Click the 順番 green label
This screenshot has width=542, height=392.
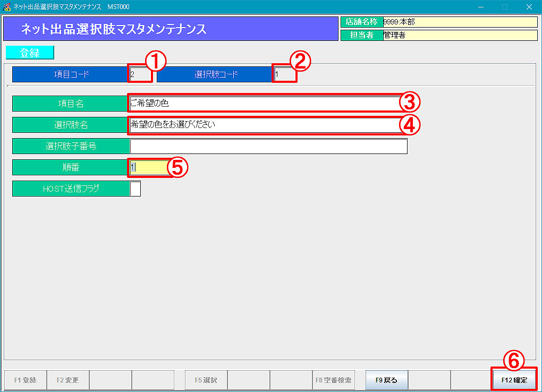pyautogui.click(x=71, y=167)
